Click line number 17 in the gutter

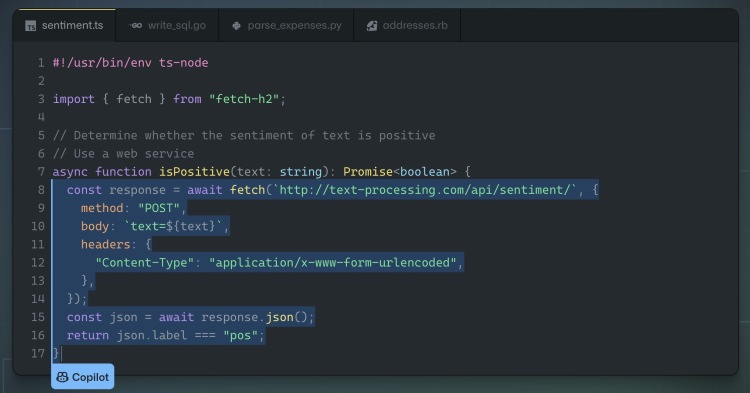[38, 353]
